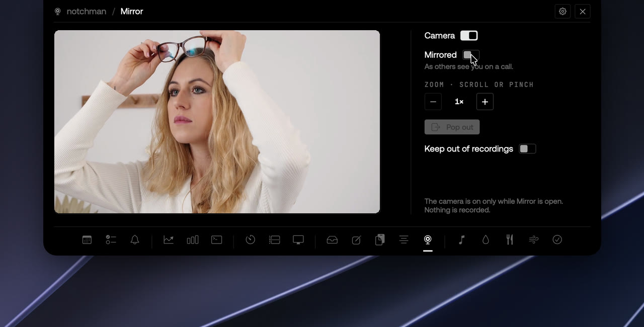644x327 pixels.
Task: Click the notchman breadcrumb
Action: (x=87, y=11)
